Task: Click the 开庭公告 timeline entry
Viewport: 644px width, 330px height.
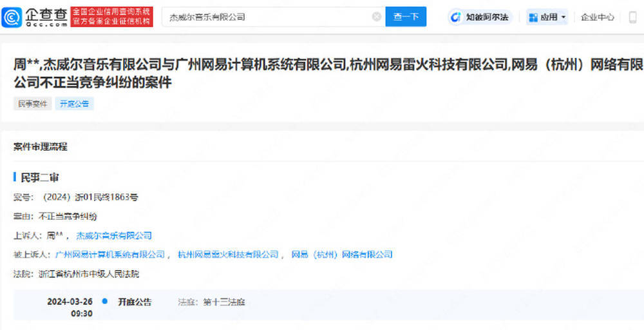Action: coord(135,302)
